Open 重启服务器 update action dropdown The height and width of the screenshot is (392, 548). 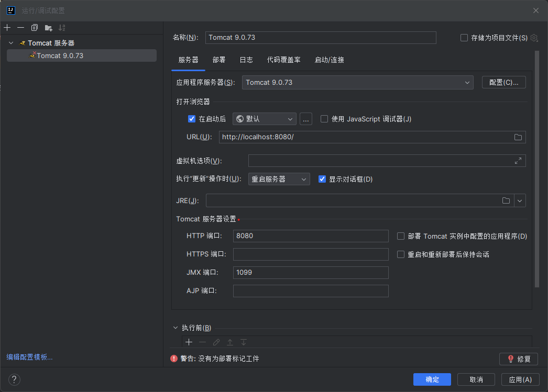click(279, 179)
